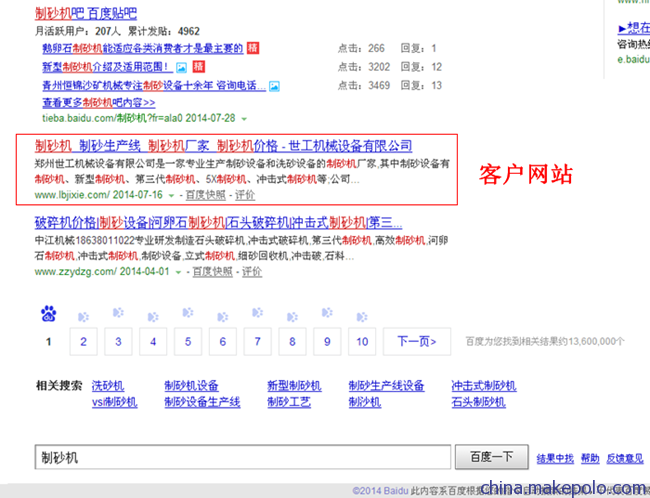This screenshot has width=650, height=498.
Task: Open related search 制砂机设备
Action: (191, 386)
